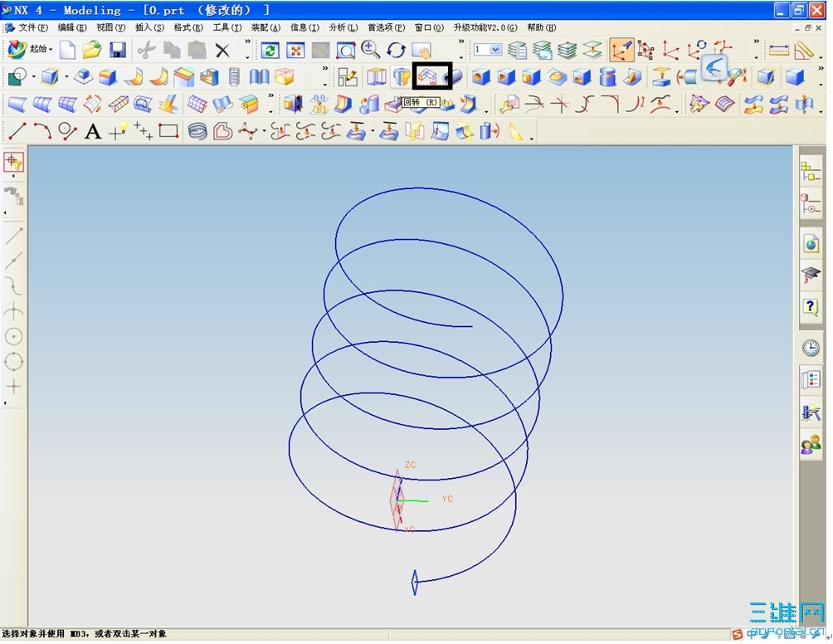Select the Helix spring curve icon
The width and height of the screenshot is (833, 644).
point(197,131)
